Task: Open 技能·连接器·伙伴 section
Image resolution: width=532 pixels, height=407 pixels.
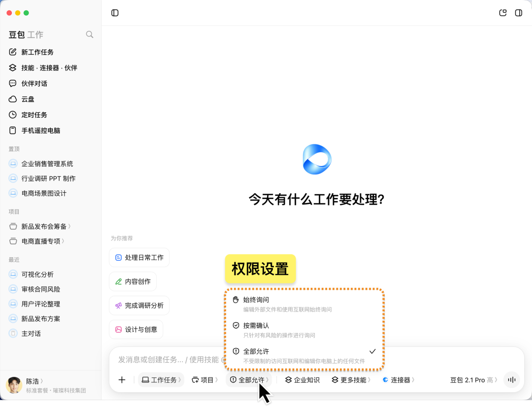Action: (x=51, y=68)
